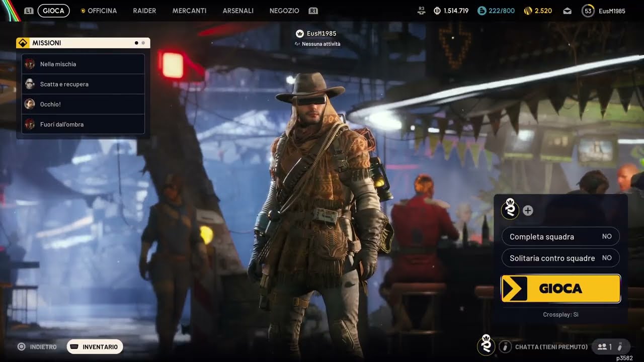The image size is (644, 362).
Task: Open the GIOCA tab
Action: 53,11
